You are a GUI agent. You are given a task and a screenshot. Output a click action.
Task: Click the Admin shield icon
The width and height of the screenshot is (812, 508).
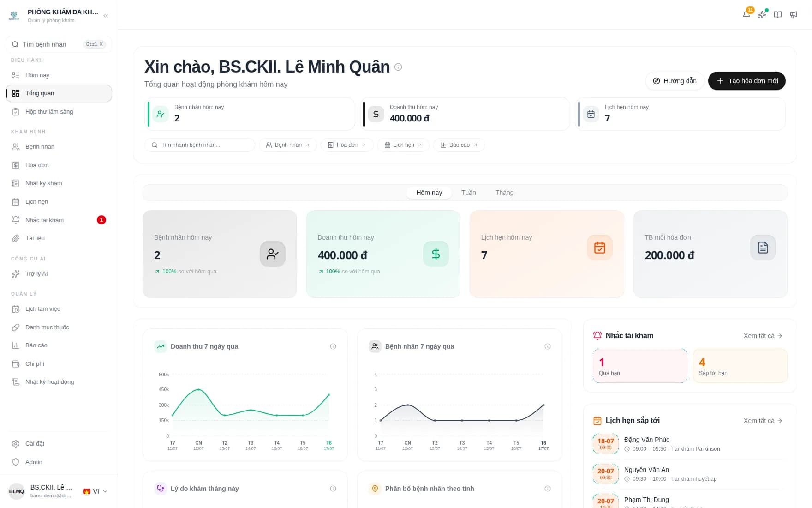tap(16, 462)
